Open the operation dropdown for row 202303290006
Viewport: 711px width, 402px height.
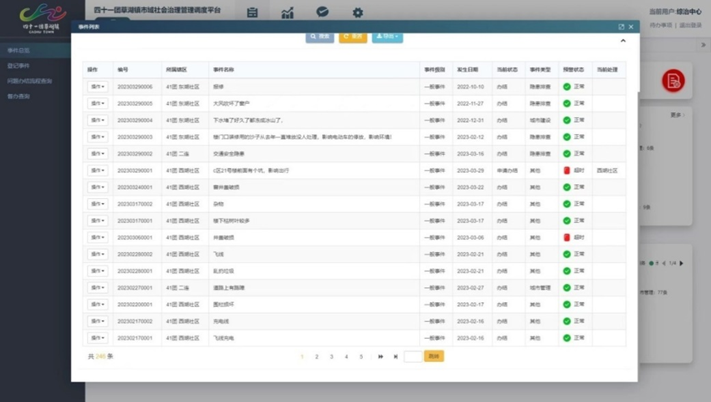[97, 87]
